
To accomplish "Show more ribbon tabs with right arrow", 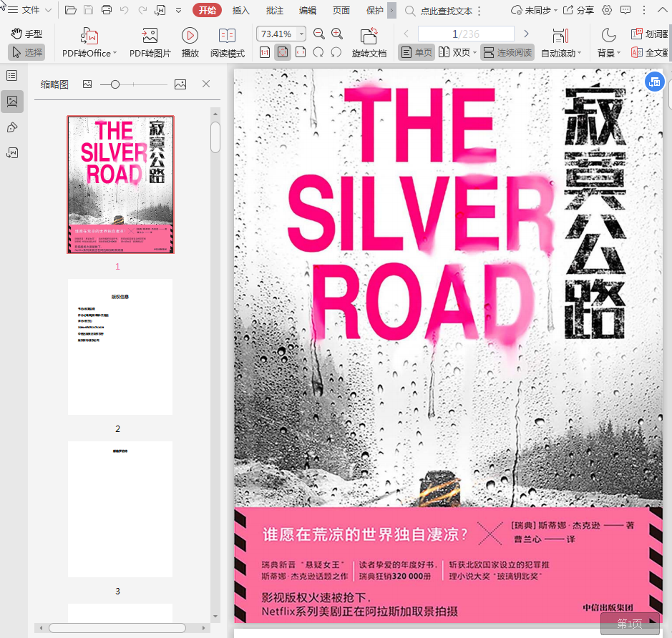I will click(x=391, y=10).
